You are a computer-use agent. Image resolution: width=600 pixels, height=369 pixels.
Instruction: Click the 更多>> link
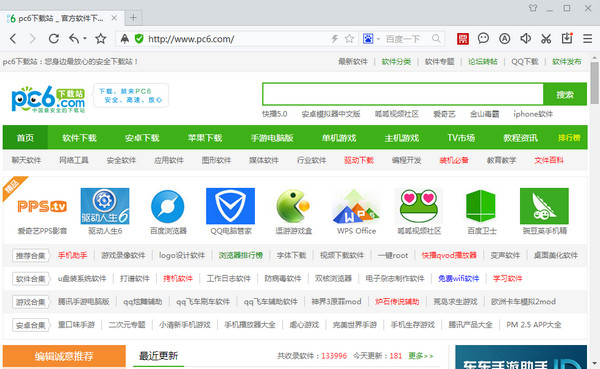421,356
